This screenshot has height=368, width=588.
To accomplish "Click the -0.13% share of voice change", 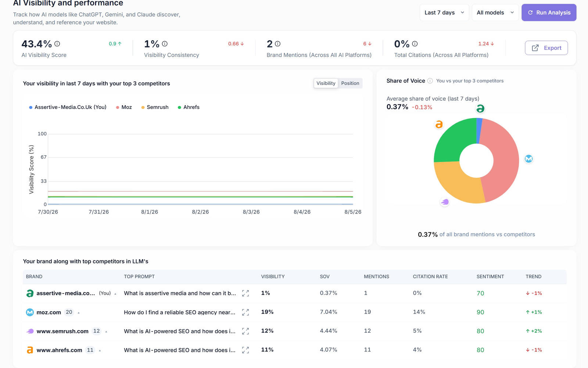I will pyautogui.click(x=422, y=107).
